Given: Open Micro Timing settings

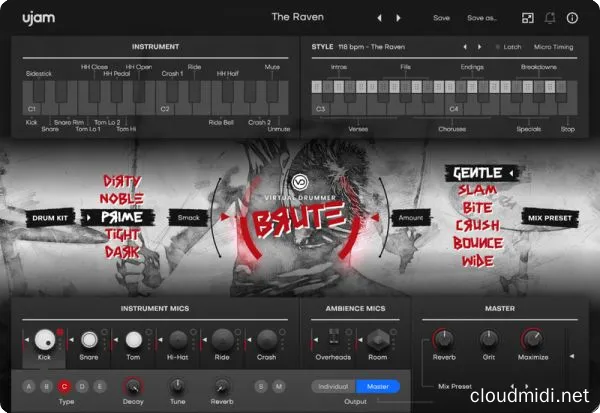Looking at the screenshot, I should (554, 47).
